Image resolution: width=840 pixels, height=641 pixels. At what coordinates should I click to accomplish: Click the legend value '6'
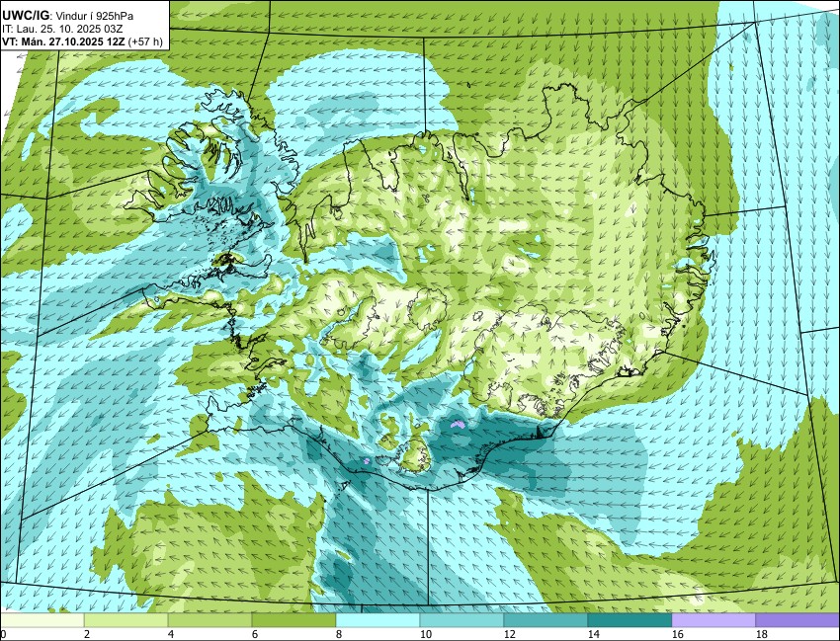pos(254,634)
